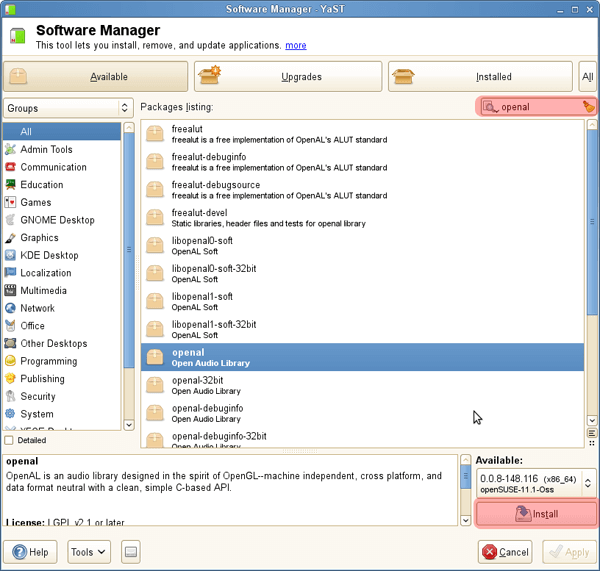
Task: Click the libopenal0-soft package icon
Action: coord(155,246)
